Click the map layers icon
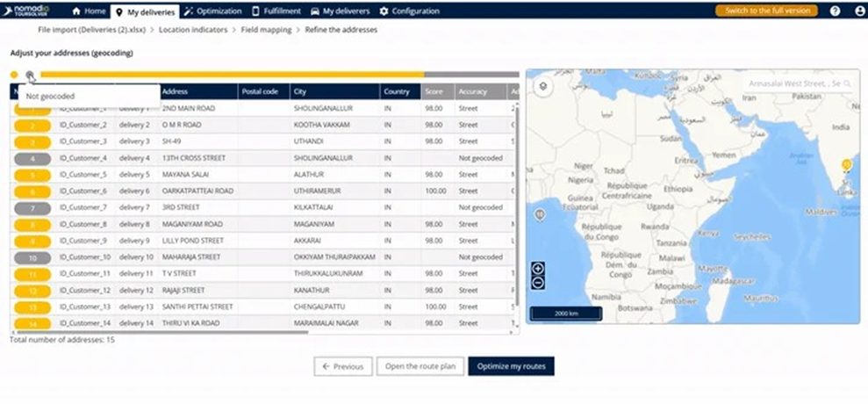The width and height of the screenshot is (868, 404). click(543, 86)
